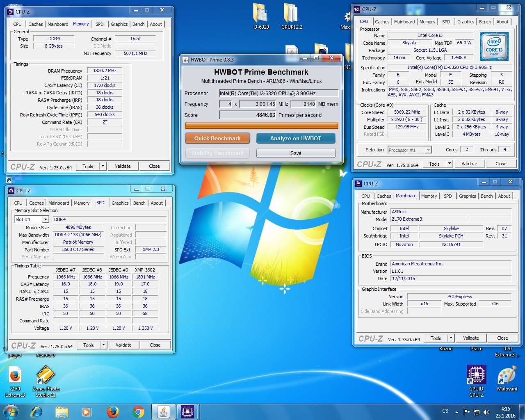Expand Tools arrow in Memory window
Screen dimensions: 525x420
[103, 166]
